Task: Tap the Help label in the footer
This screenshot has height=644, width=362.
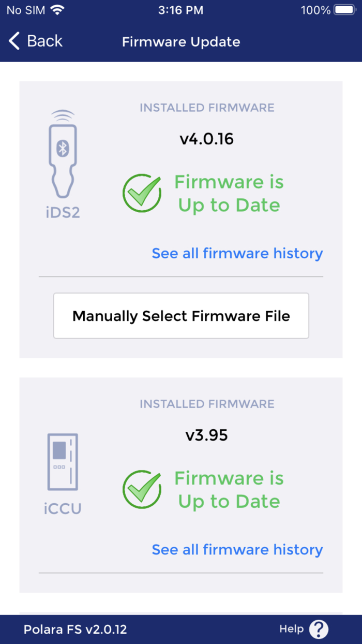Action: point(292,629)
